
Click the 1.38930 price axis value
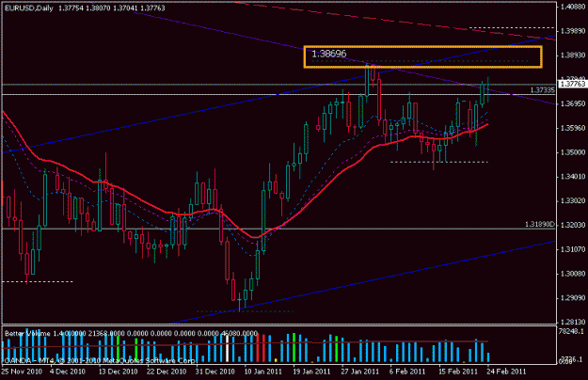[573, 55]
